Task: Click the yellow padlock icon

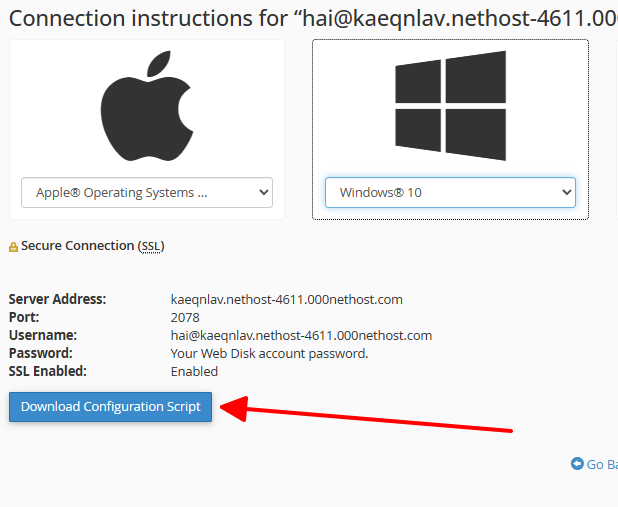Action: [x=13, y=247]
